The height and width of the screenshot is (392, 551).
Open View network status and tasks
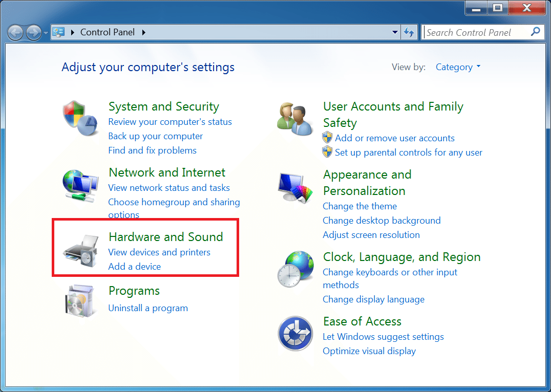pos(169,188)
